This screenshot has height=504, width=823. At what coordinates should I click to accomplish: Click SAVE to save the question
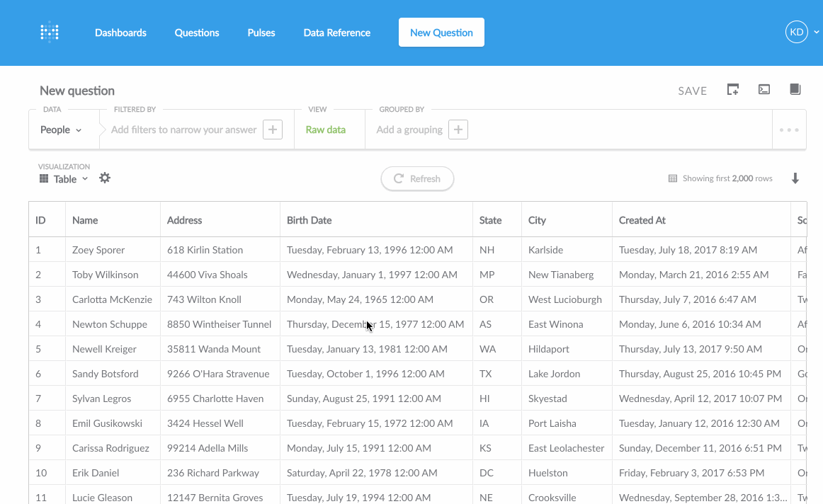[x=692, y=91]
